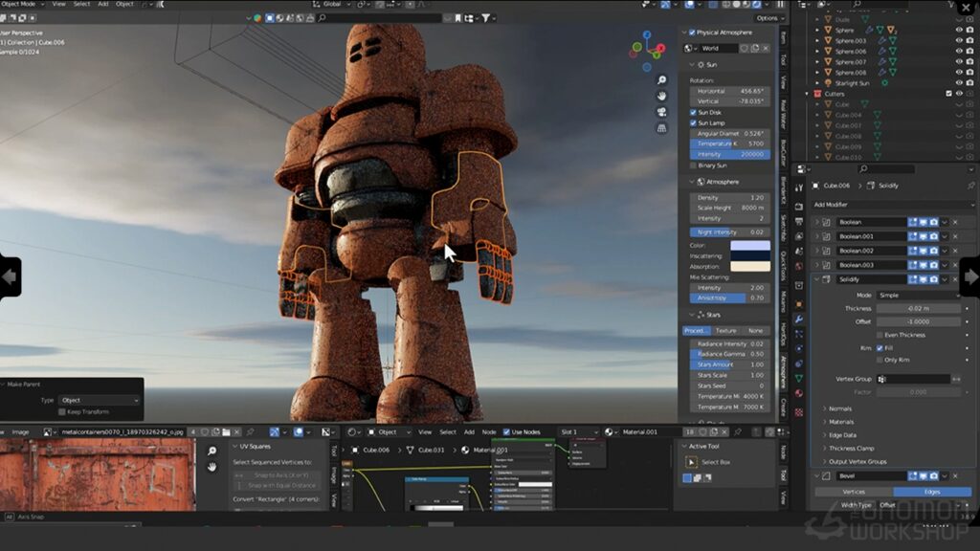Enable the Only Rim checkbox
This screenshot has height=551, width=980.
(x=880, y=360)
